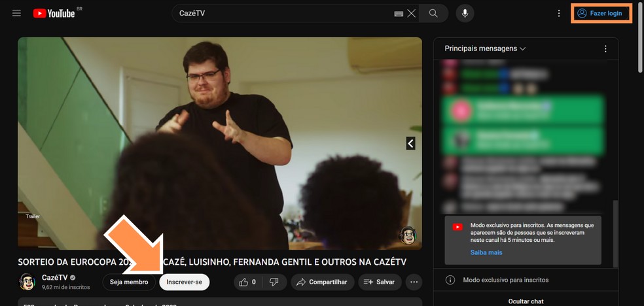644x306 pixels.
Task: Click Compartilhar share button
Action: (x=323, y=282)
